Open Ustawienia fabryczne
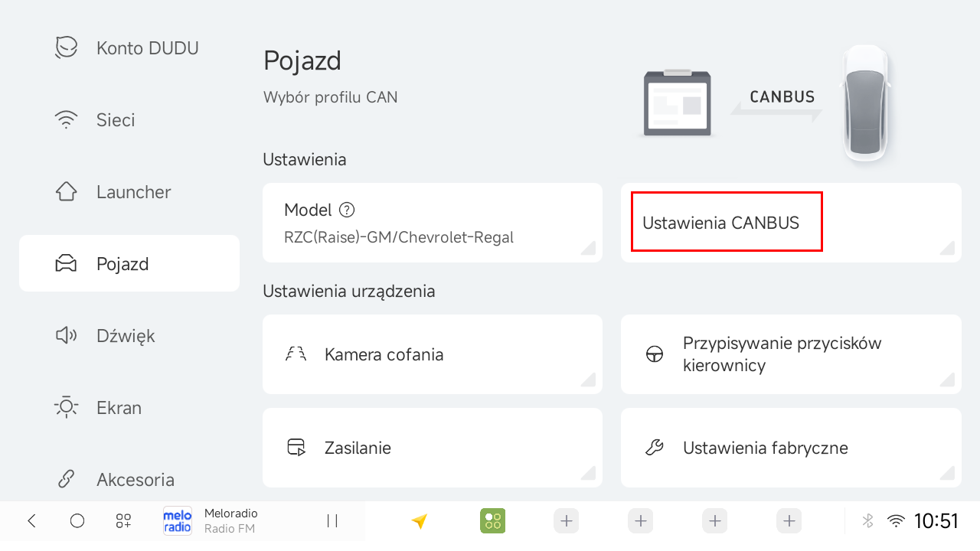 [791, 448]
